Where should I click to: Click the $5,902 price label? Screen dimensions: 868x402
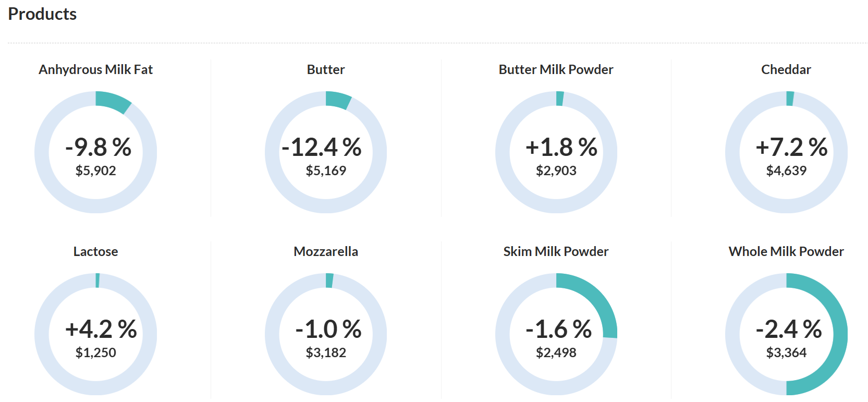[95, 170]
